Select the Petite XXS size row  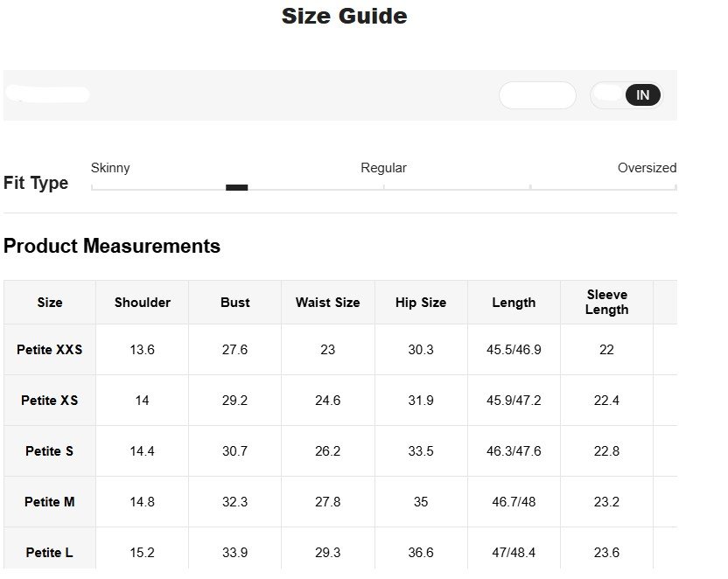tap(50, 350)
